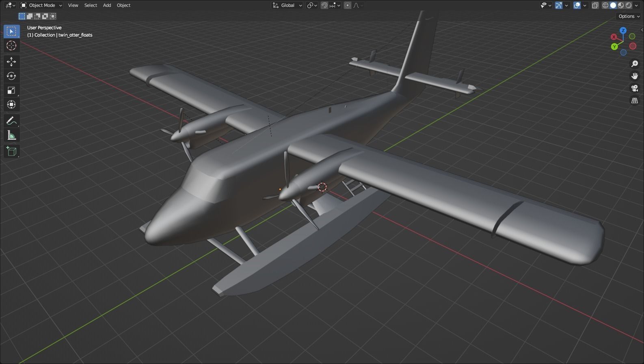This screenshot has width=644, height=364.
Task: Expand the sidebar with the arrow
Action: [x=642, y=30]
